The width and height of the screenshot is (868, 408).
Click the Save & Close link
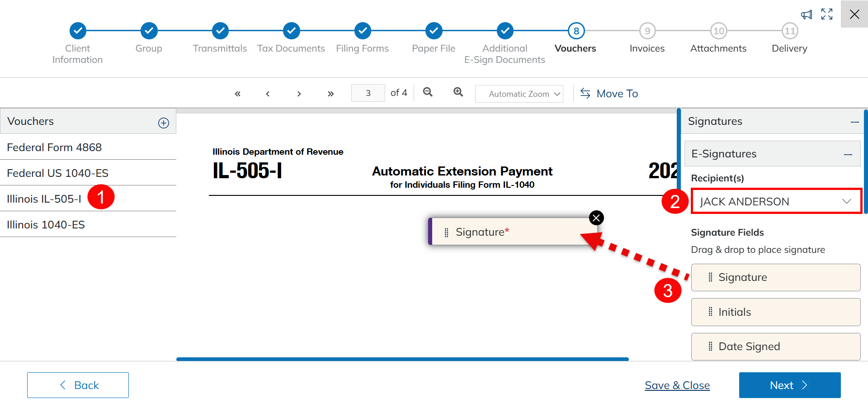(x=677, y=385)
